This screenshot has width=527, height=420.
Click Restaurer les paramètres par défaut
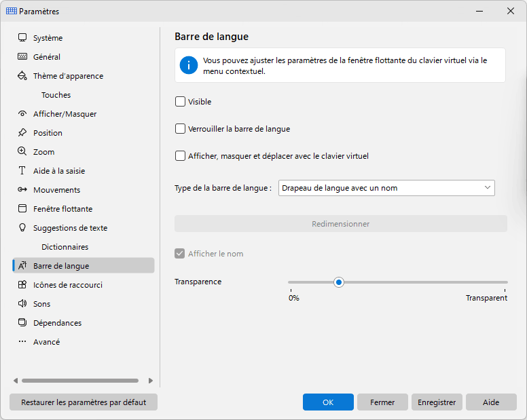pyautogui.click(x=84, y=402)
